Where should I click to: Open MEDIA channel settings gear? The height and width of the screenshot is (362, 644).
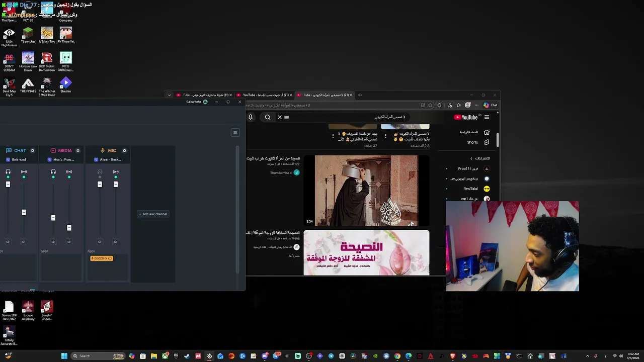coord(77,150)
